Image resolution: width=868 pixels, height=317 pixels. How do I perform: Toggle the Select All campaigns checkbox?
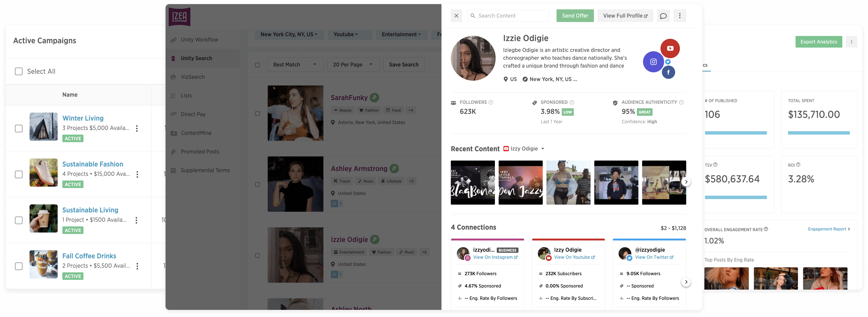coord(18,72)
